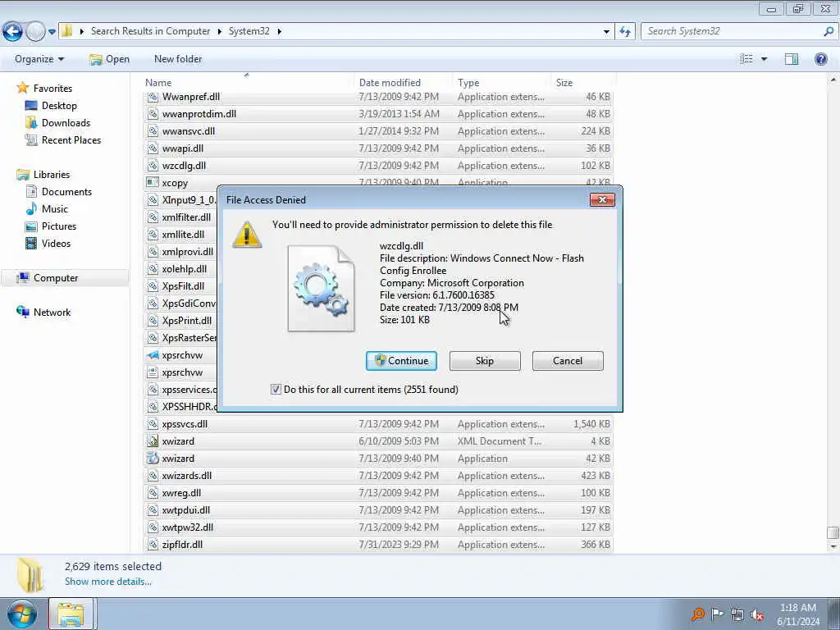Screen dimensions: 840x630
Task: Click the file list vertical scrollbar thumb
Action: point(833,532)
